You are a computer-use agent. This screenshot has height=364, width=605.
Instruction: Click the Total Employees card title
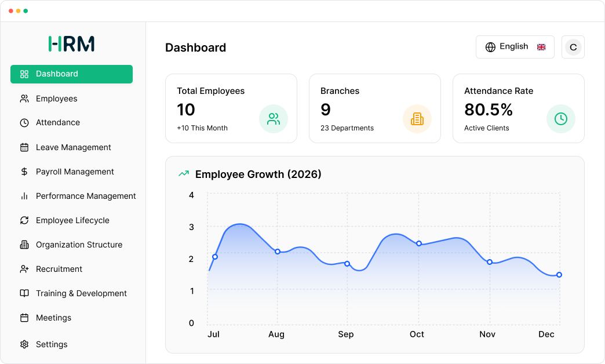point(211,91)
